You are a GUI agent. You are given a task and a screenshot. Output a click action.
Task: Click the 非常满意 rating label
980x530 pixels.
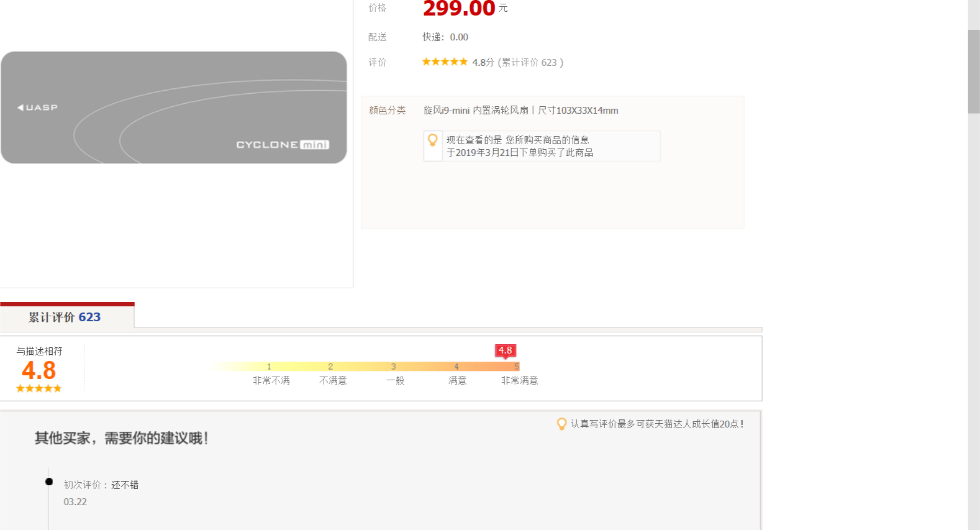pyautogui.click(x=520, y=380)
